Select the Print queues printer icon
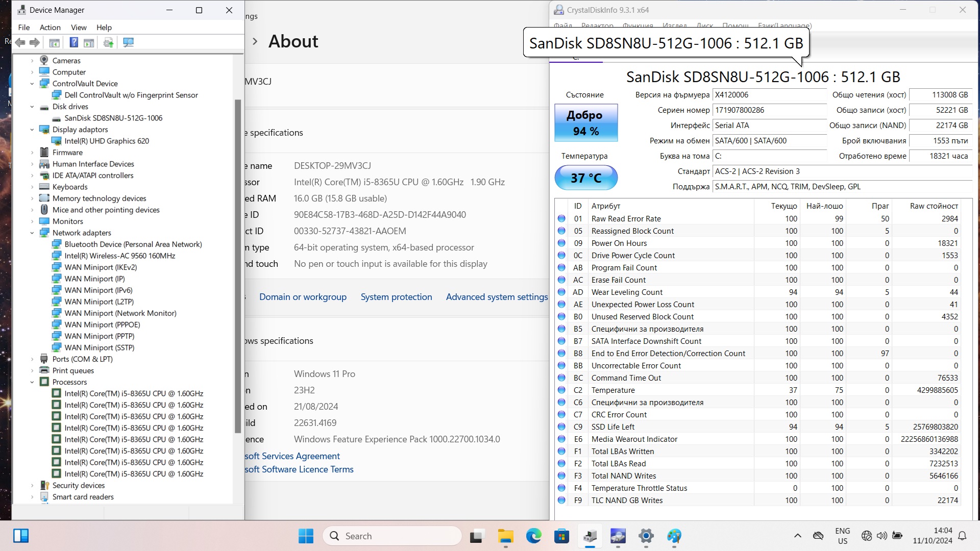Screen dimensions: 980x551 coord(44,370)
